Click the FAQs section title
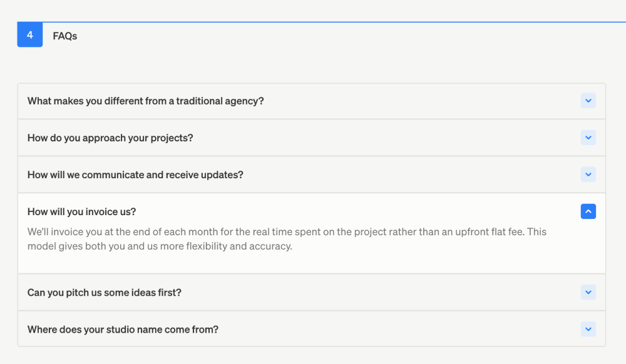626x364 pixels. pyautogui.click(x=64, y=36)
